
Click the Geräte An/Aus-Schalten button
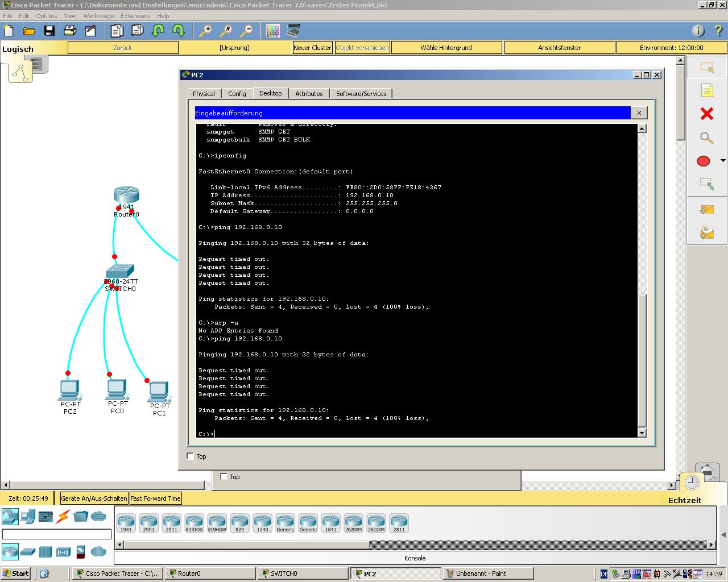tap(94, 498)
